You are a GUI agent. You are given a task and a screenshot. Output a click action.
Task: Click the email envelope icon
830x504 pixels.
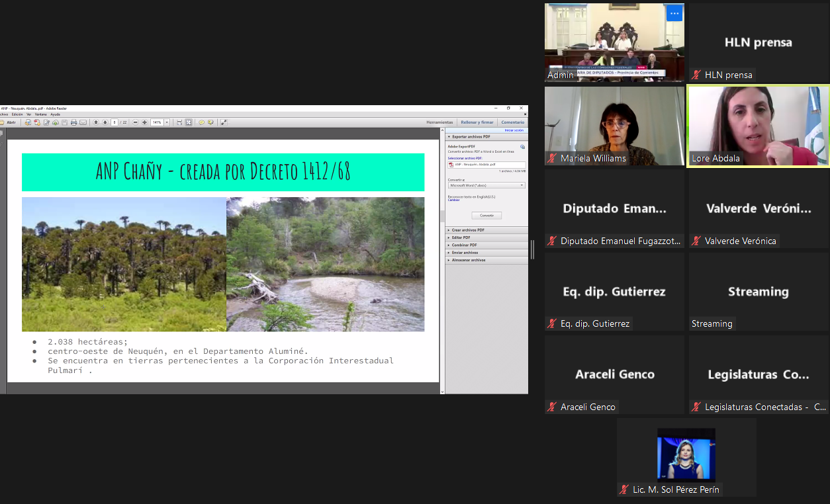pos(83,122)
